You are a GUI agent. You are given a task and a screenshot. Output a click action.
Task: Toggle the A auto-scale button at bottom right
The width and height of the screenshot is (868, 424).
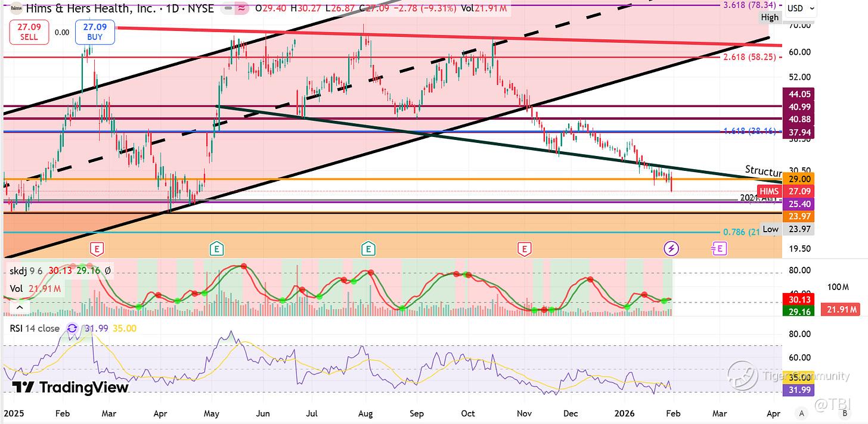point(802,413)
